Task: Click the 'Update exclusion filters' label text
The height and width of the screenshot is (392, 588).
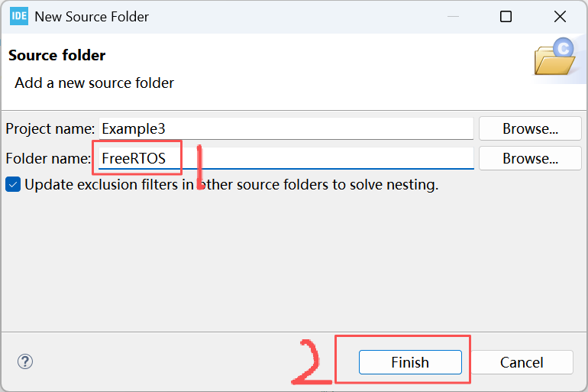Action: tap(231, 185)
